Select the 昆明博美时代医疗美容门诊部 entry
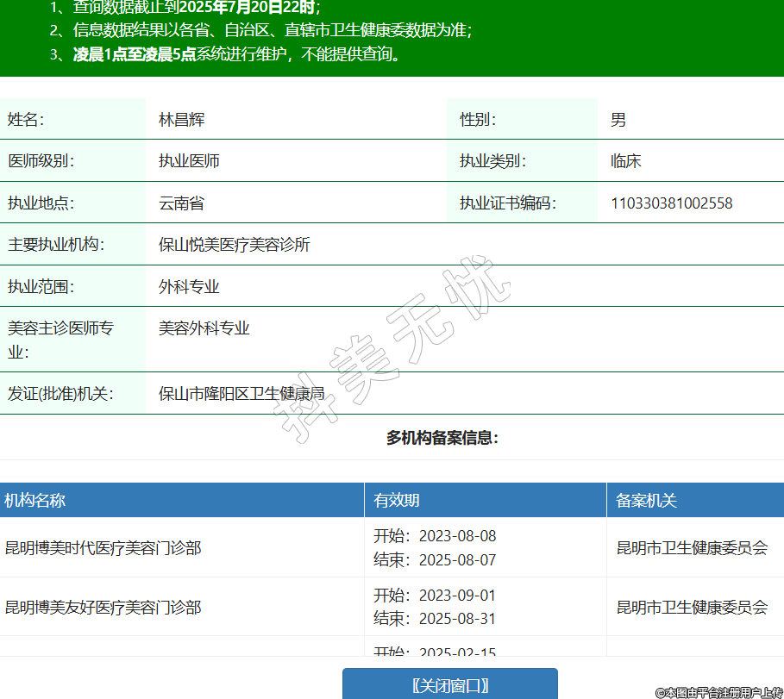Image resolution: width=784 pixels, height=699 pixels. pos(103,548)
